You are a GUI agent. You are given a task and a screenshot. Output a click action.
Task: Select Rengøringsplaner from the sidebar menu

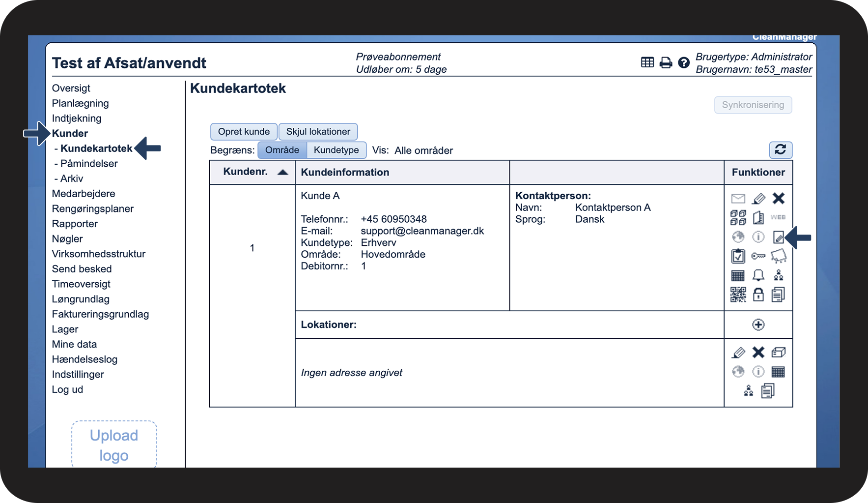[x=92, y=208]
